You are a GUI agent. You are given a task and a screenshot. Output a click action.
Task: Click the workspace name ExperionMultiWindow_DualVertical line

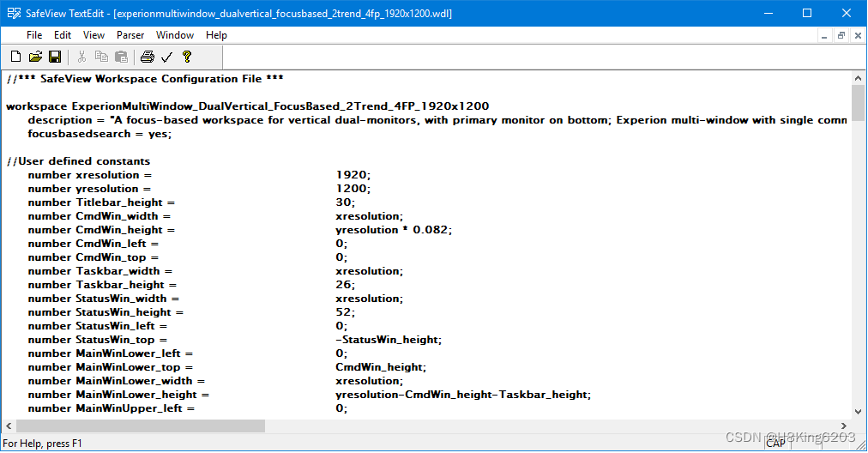(x=247, y=106)
